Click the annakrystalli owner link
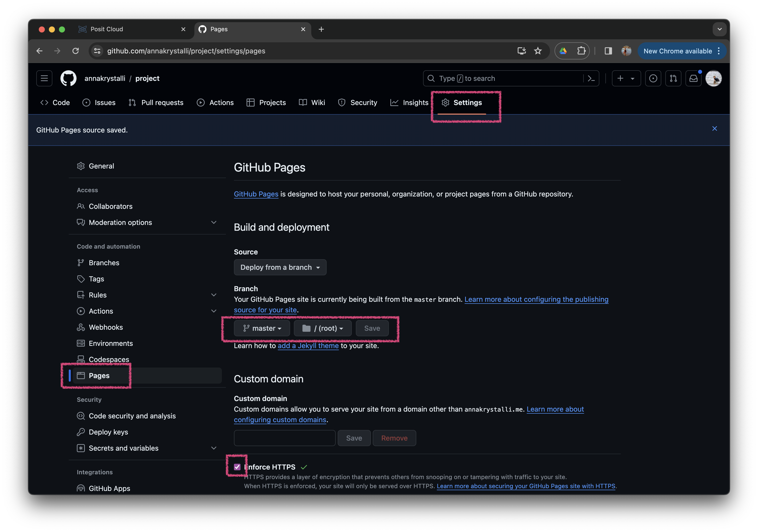This screenshot has height=532, width=758. tap(105, 78)
